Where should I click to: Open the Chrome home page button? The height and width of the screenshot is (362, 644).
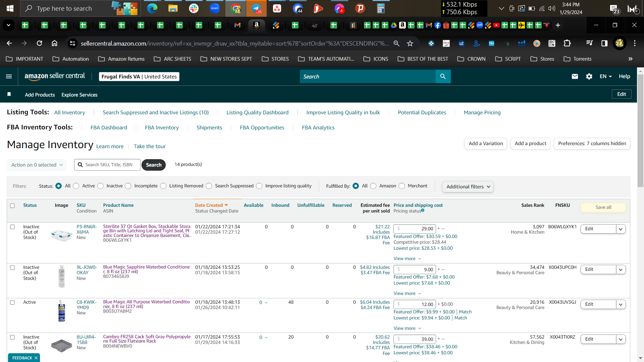54,43
